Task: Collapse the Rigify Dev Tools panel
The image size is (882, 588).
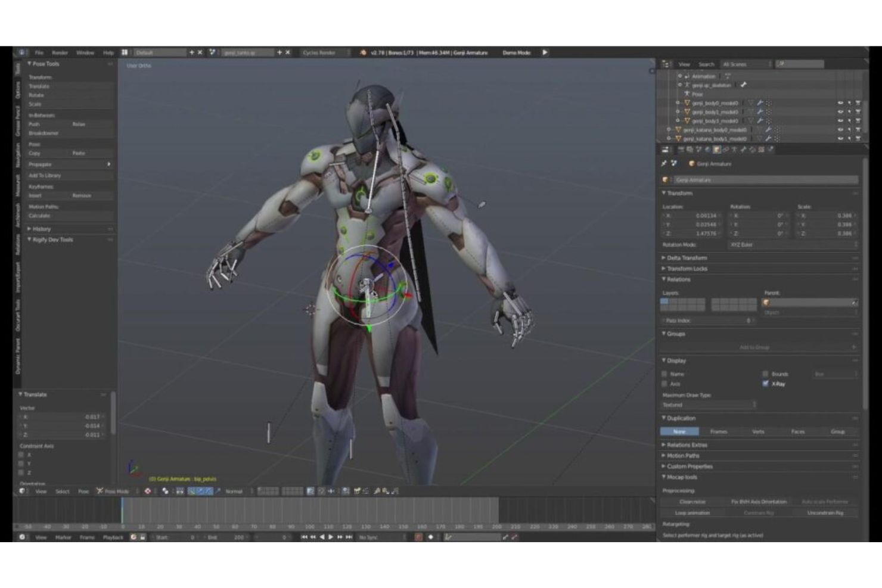Action: point(51,239)
